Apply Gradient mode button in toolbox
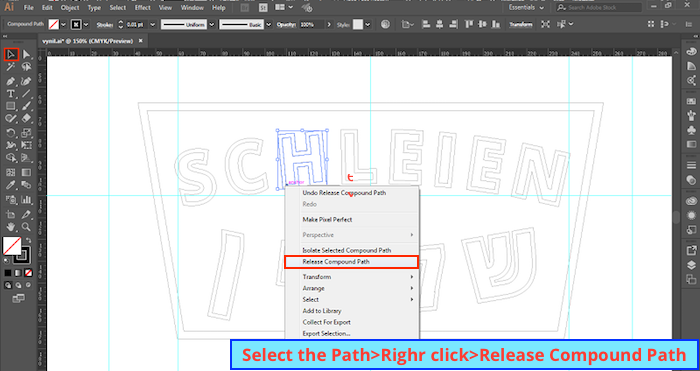This screenshot has height=371, width=700. coord(18,272)
